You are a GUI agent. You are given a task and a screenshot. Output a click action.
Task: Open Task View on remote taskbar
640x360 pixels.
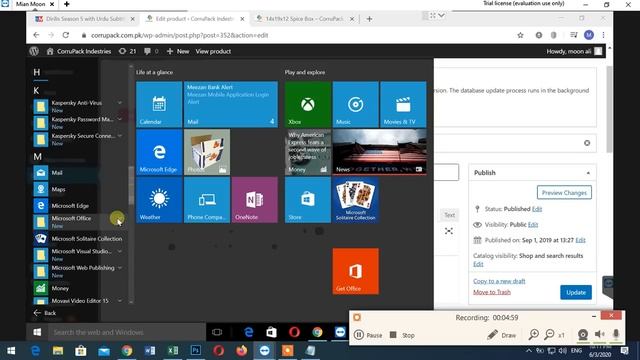(217, 332)
